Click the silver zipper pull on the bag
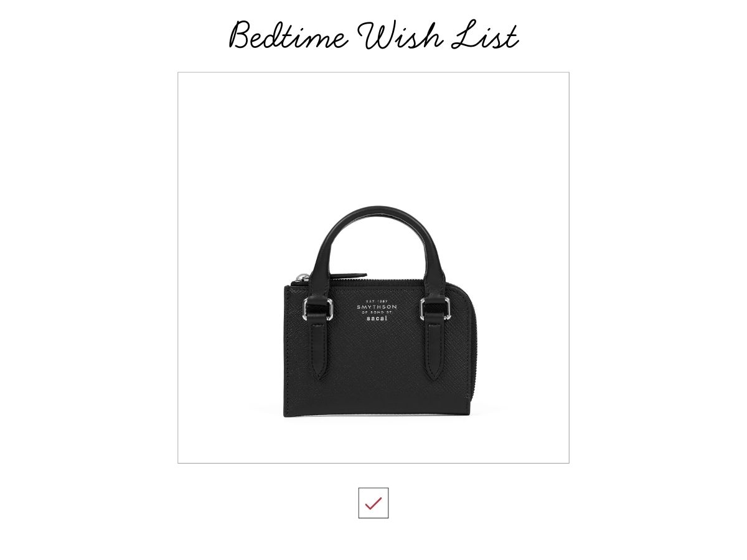Screen dimensions: 747x560 click(303, 278)
